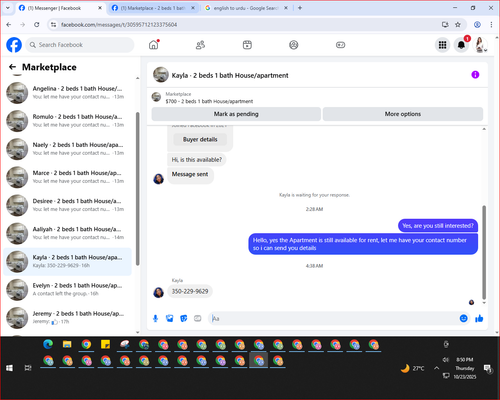
Task: Open the Windows Start menu
Action: 9,368
